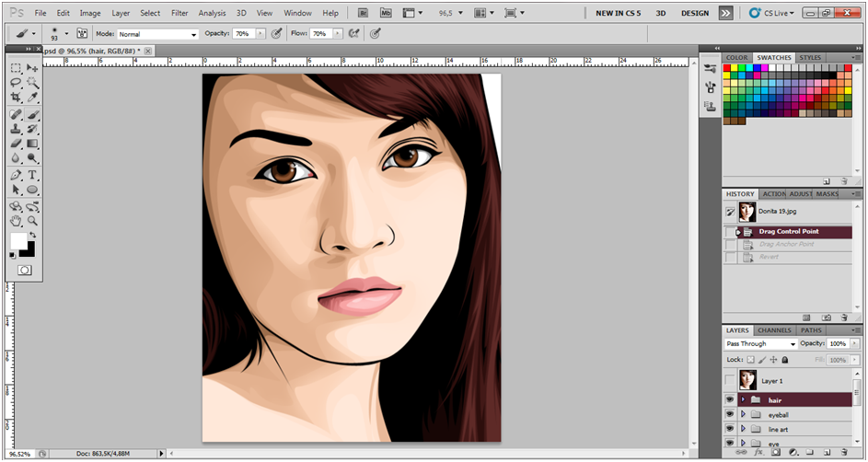Pick the Eyedropper tool
Image resolution: width=868 pixels, height=462 pixels.
pyautogui.click(x=32, y=97)
